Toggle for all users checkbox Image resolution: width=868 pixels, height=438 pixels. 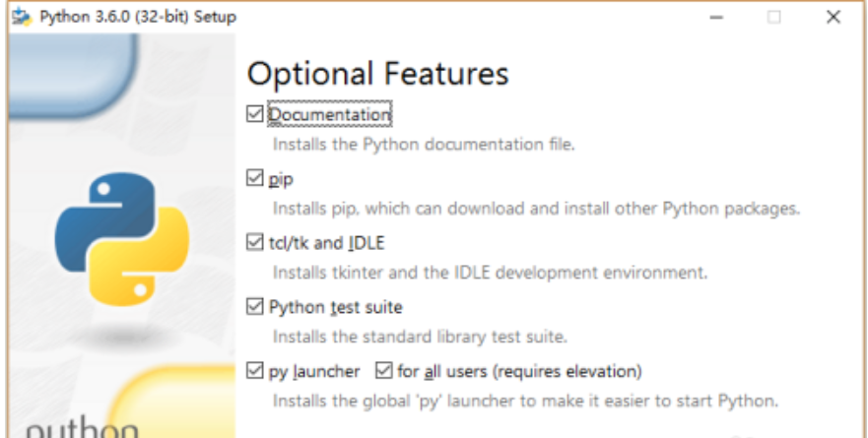pyautogui.click(x=383, y=370)
